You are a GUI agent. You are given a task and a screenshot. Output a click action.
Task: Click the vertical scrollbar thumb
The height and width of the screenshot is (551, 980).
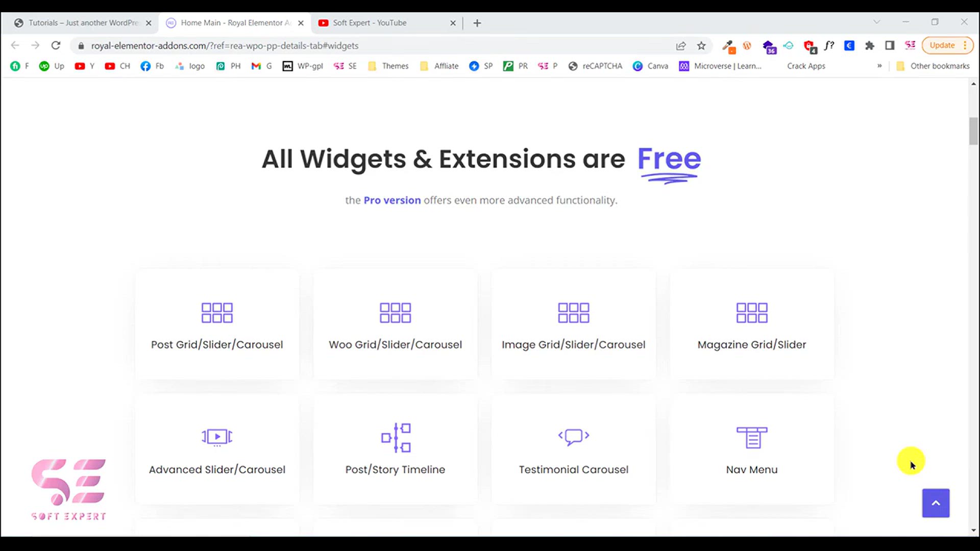tap(973, 131)
